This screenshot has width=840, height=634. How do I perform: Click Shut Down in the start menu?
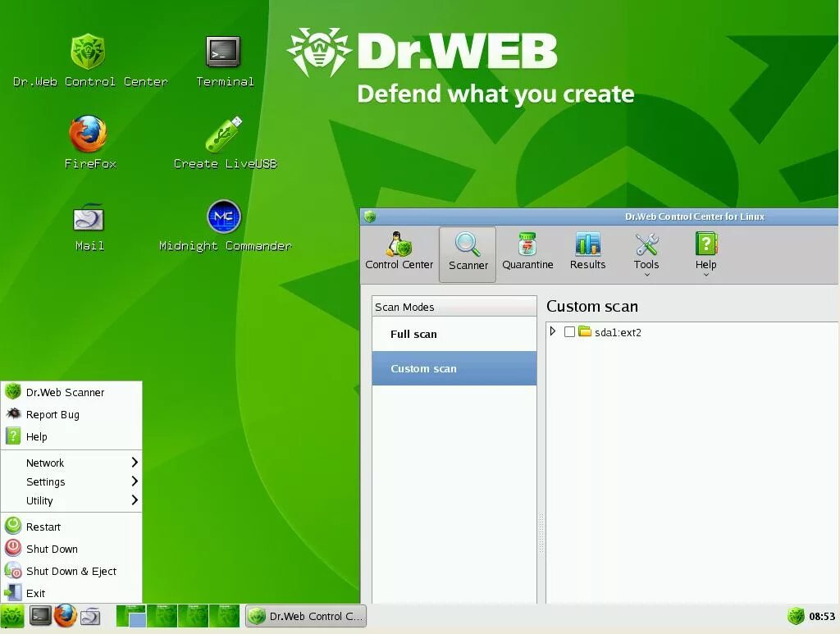coord(71,549)
